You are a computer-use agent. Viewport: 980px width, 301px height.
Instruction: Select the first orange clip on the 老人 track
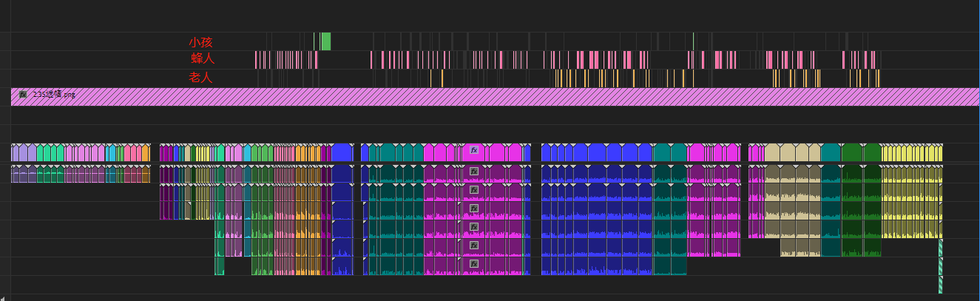[x=432, y=78]
